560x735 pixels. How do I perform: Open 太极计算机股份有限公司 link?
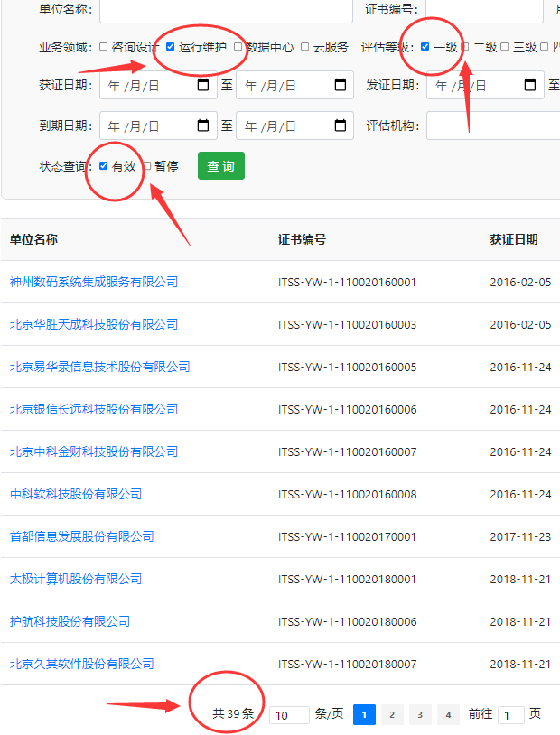click(x=76, y=579)
